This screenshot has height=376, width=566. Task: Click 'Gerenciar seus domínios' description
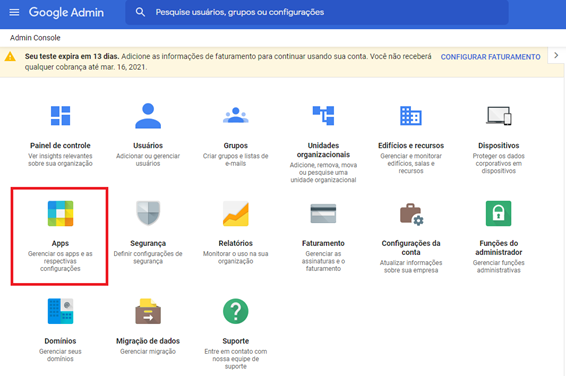[x=60, y=355]
